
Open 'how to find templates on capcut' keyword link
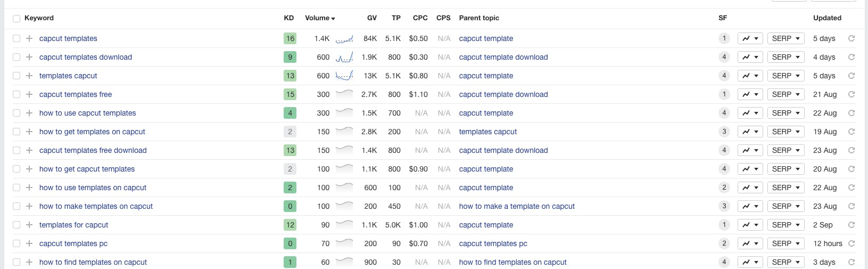pyautogui.click(x=93, y=262)
